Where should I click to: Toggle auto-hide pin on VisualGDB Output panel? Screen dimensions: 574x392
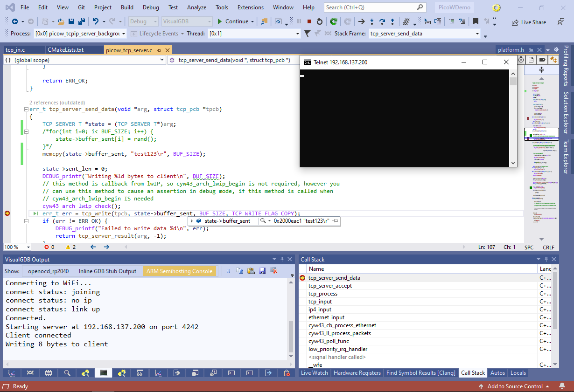point(282,259)
